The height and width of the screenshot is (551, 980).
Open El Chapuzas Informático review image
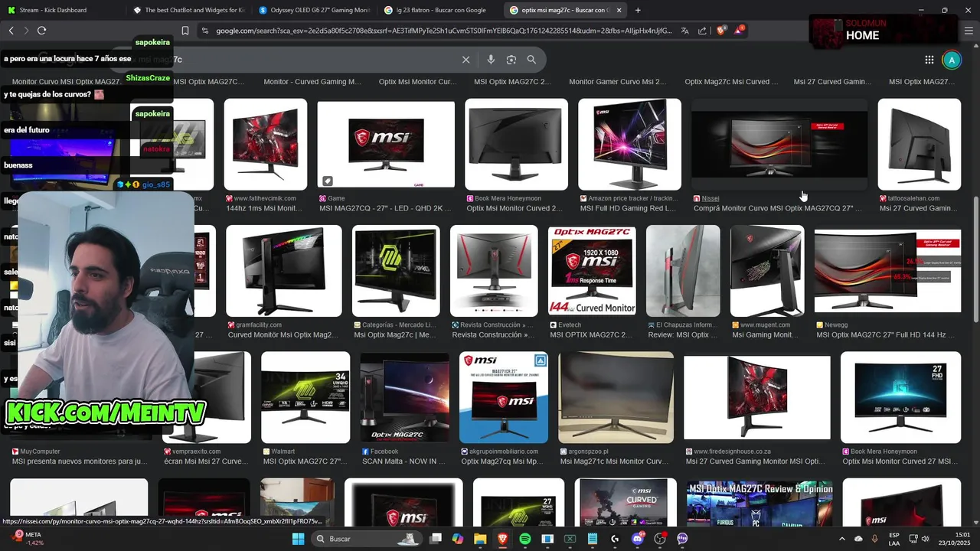683,271
